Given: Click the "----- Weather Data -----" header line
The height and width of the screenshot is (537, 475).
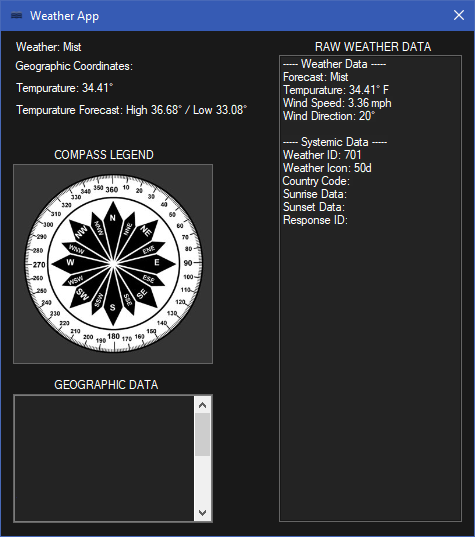Looking at the screenshot, I should click(334, 64).
